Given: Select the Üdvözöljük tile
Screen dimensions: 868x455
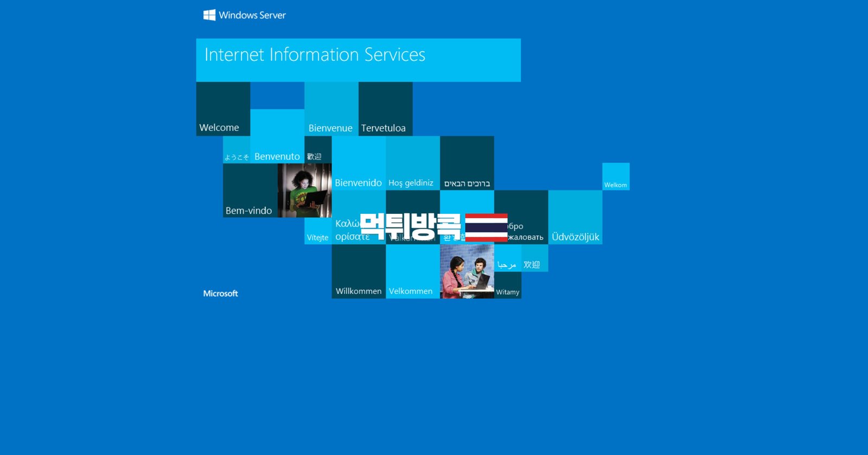Looking at the screenshot, I should (x=575, y=217).
